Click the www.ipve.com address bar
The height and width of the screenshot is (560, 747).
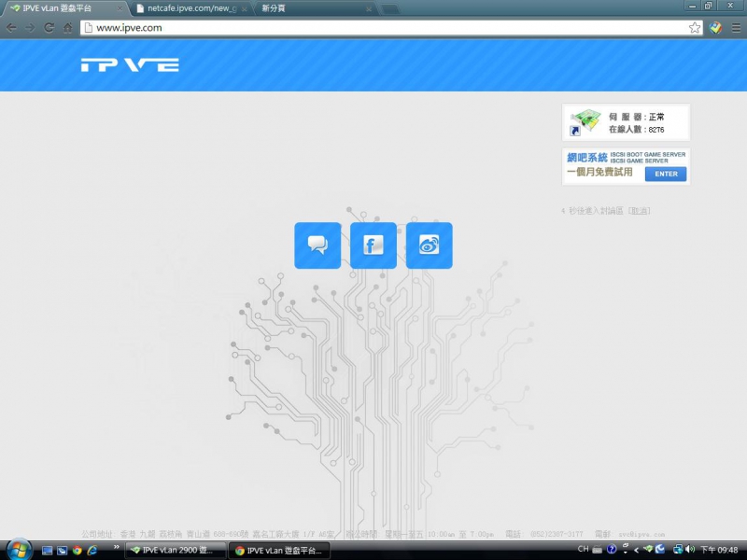click(x=373, y=28)
